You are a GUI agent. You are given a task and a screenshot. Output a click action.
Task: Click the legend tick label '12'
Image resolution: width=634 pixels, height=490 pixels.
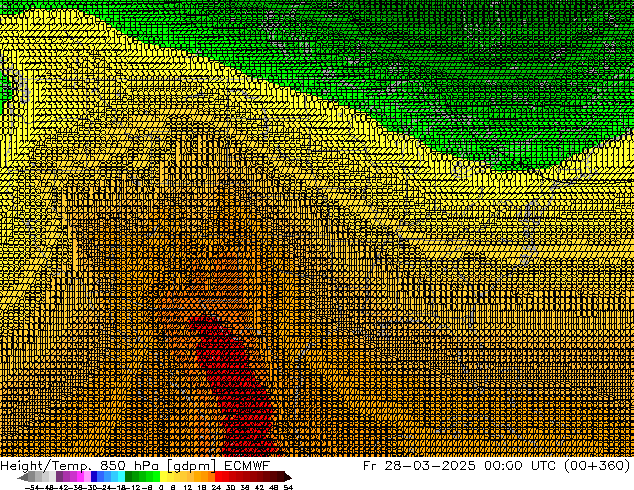coord(187,487)
